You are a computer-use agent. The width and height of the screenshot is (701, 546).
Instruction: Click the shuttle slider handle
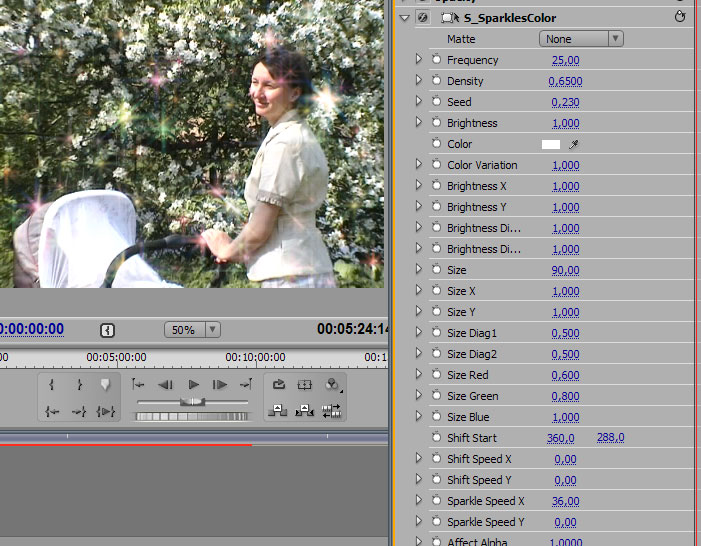(x=192, y=401)
